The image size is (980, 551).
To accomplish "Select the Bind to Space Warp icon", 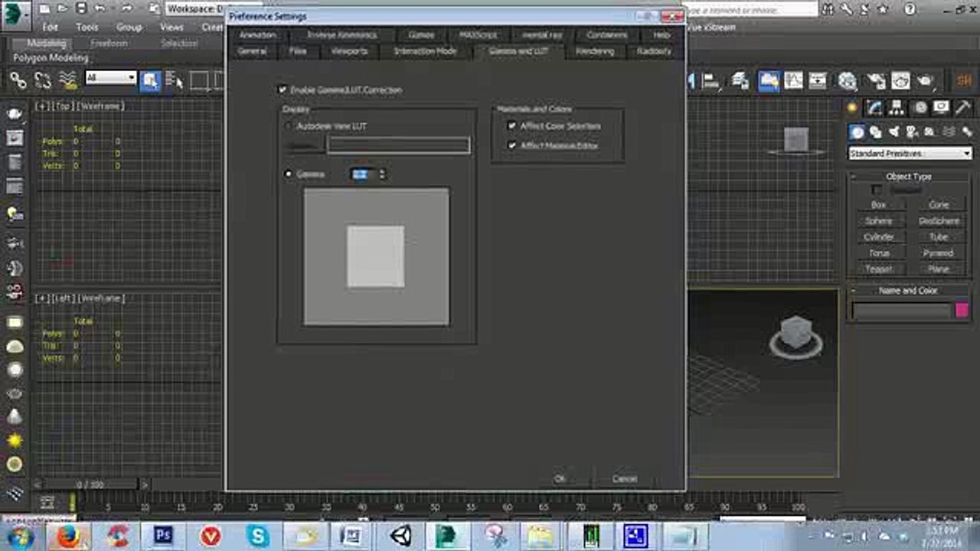I will [68, 80].
